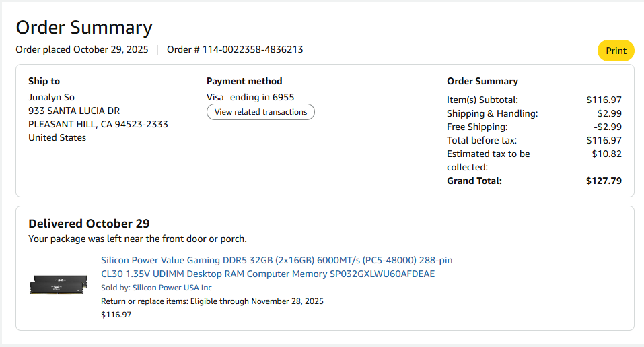
Task: Click the Free Shipping discount -$2.99
Action: 608,127
